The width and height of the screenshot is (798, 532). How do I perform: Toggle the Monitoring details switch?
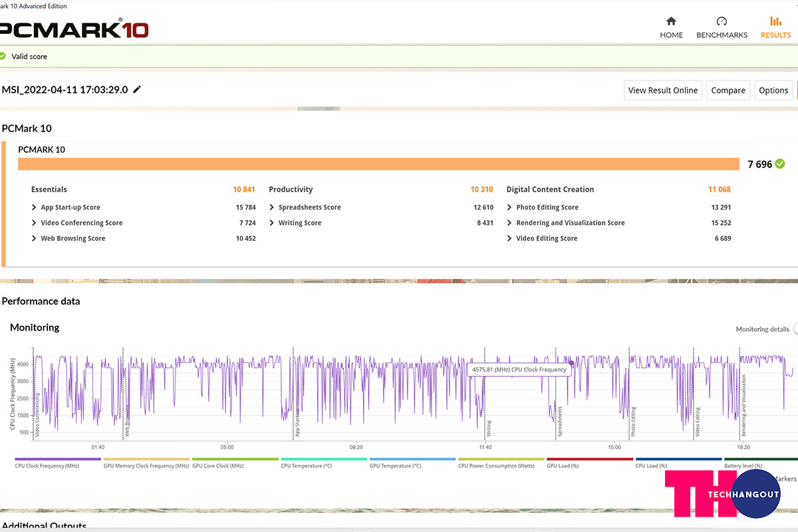pos(795,329)
